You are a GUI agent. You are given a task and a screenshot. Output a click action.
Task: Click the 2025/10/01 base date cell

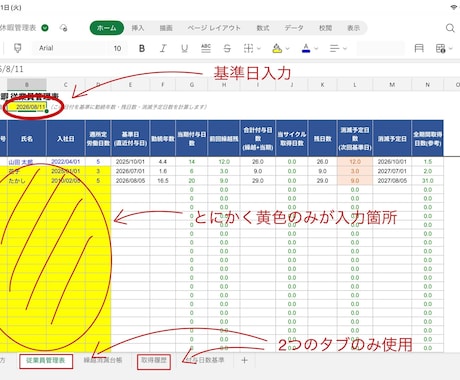(x=130, y=162)
